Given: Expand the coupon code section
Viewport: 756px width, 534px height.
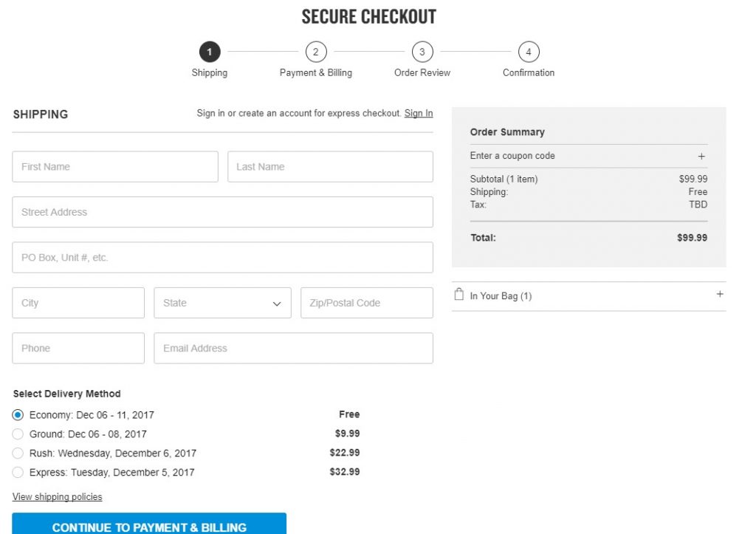Looking at the screenshot, I should pyautogui.click(x=701, y=157).
